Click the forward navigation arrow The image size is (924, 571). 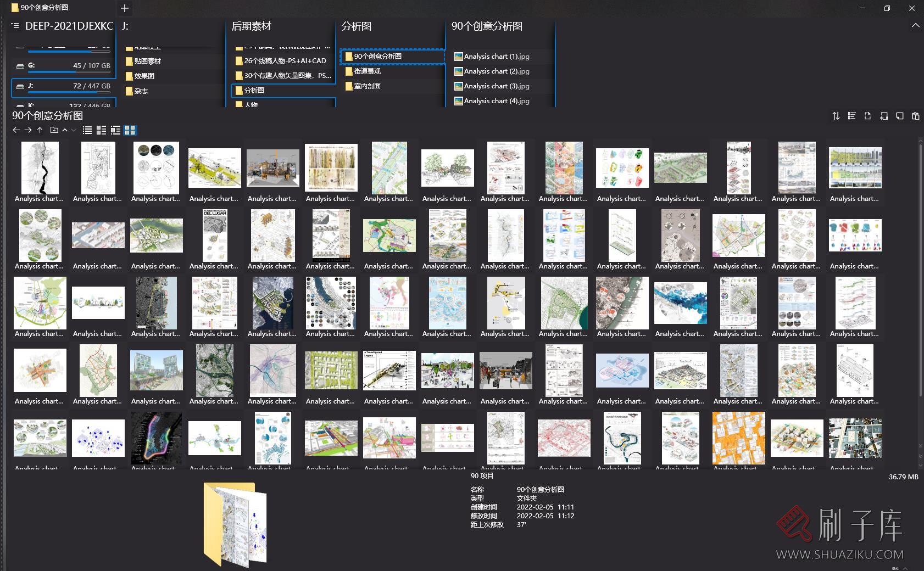pos(27,130)
